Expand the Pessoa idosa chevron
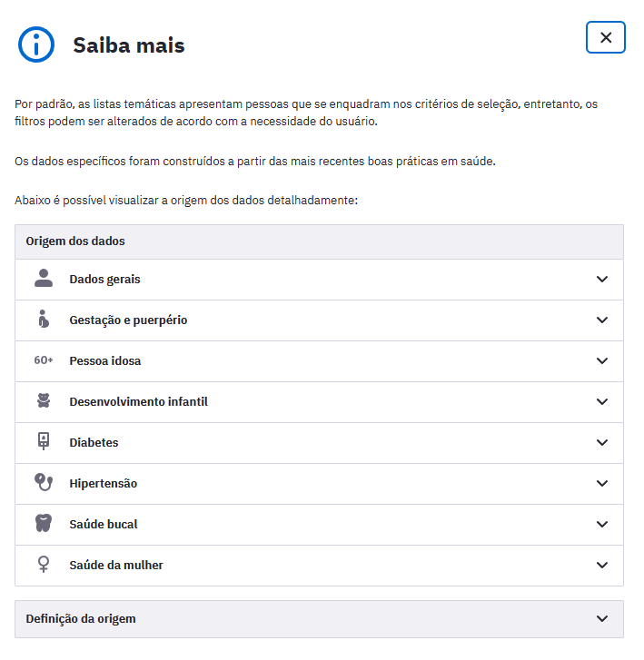Viewport: 644px width, 660px height. [x=601, y=361]
